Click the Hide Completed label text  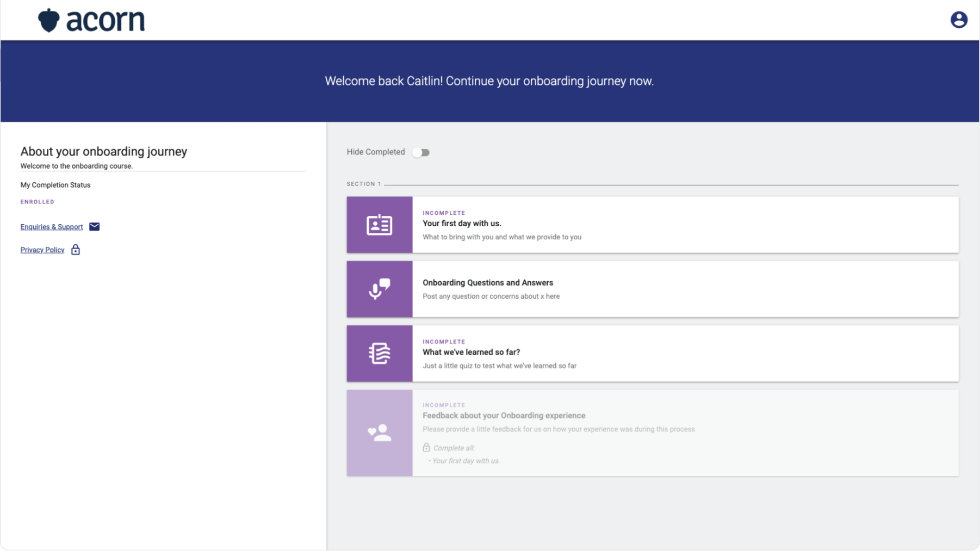point(375,152)
